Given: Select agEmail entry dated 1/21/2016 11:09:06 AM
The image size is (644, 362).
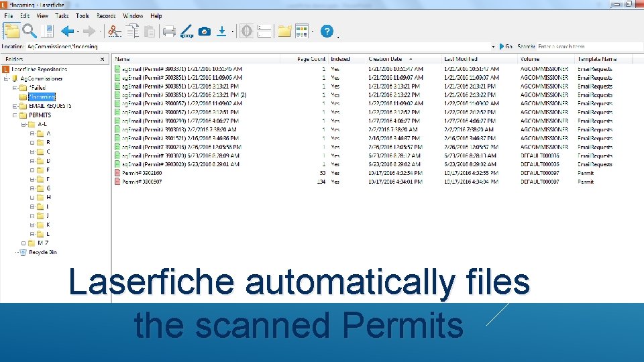Looking at the screenshot, I should [x=182, y=78].
